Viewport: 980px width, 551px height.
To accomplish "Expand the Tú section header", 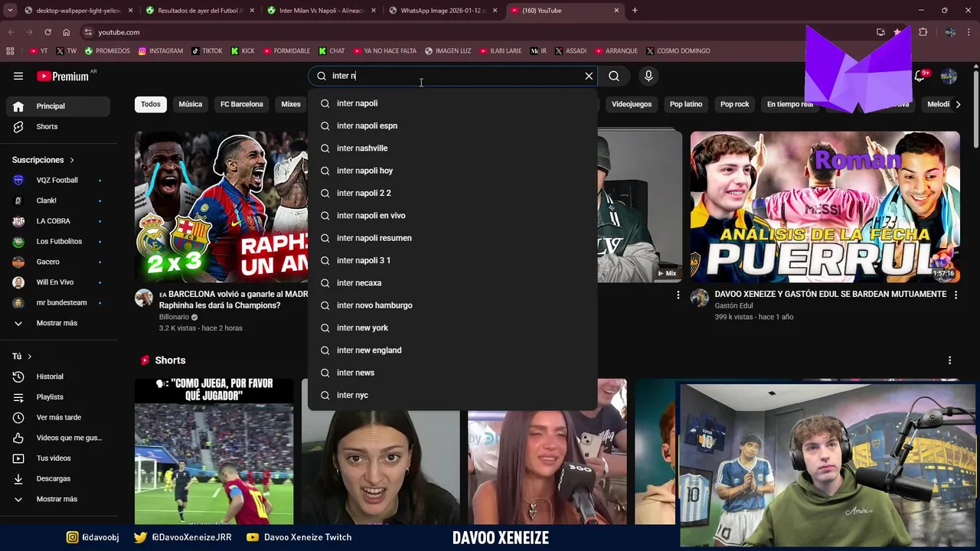I will [22, 357].
